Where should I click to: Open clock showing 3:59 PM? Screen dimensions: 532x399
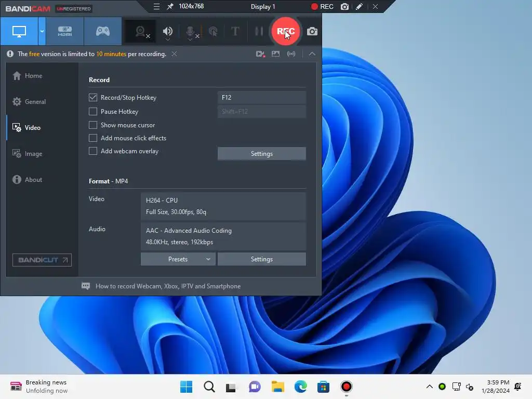coord(496,387)
